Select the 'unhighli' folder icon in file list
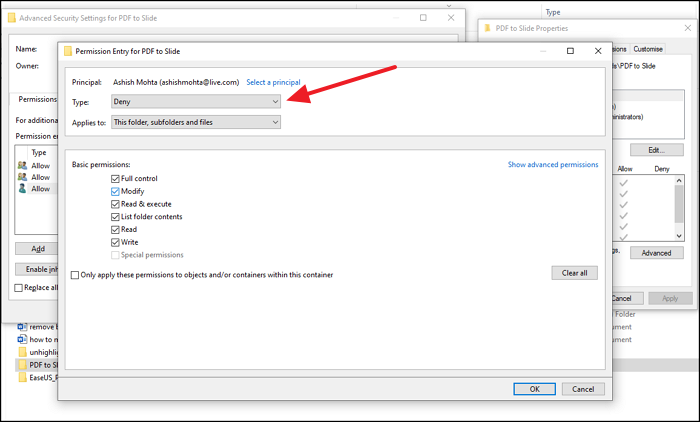This screenshot has width=700, height=422. point(22,352)
